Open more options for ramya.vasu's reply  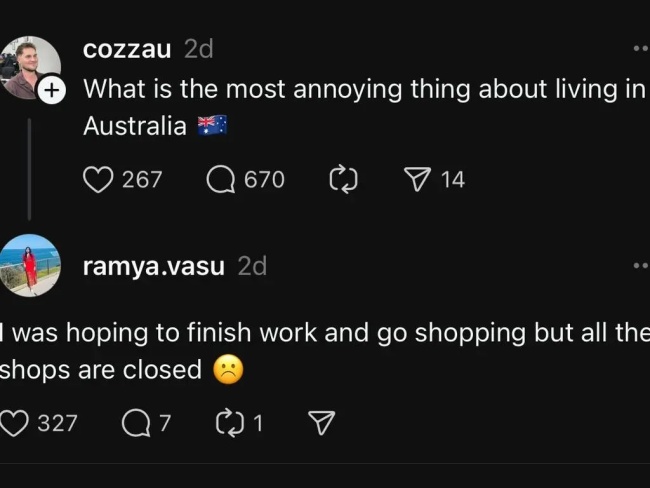641,265
